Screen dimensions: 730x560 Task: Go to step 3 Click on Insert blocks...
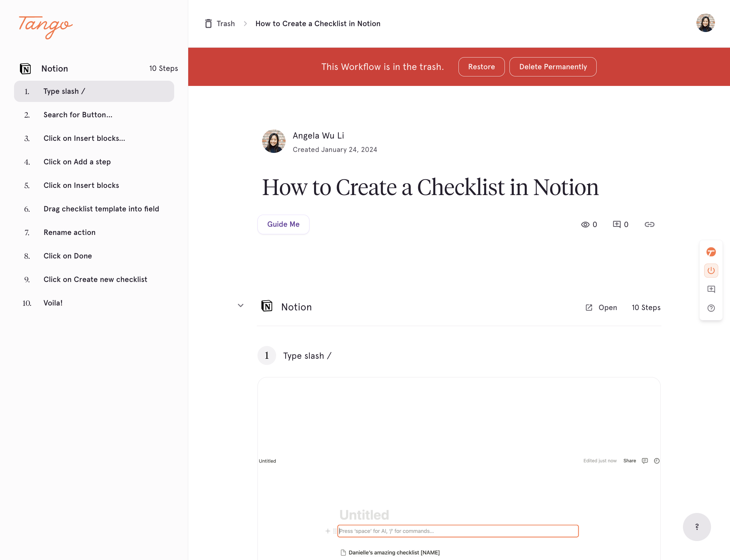point(94,138)
